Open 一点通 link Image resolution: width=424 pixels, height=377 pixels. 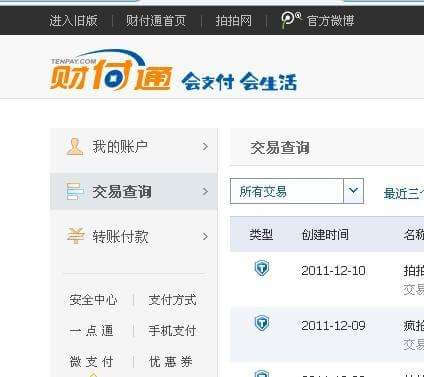pos(91,331)
